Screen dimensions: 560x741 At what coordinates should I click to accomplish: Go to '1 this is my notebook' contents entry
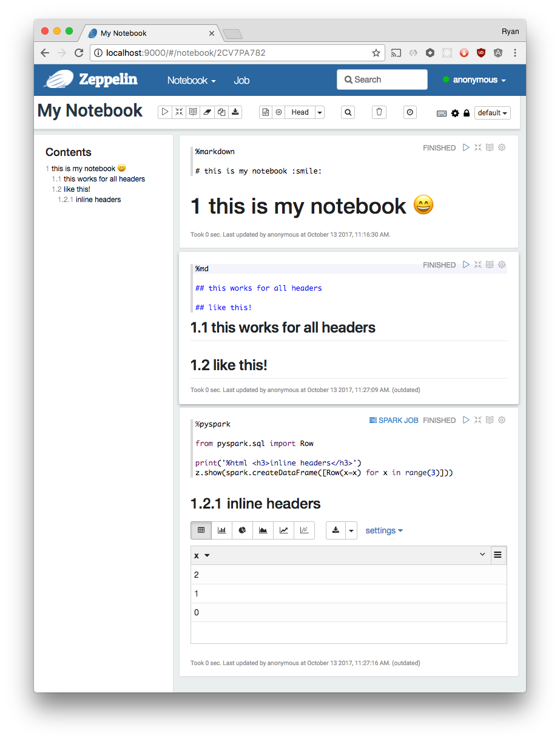point(86,169)
